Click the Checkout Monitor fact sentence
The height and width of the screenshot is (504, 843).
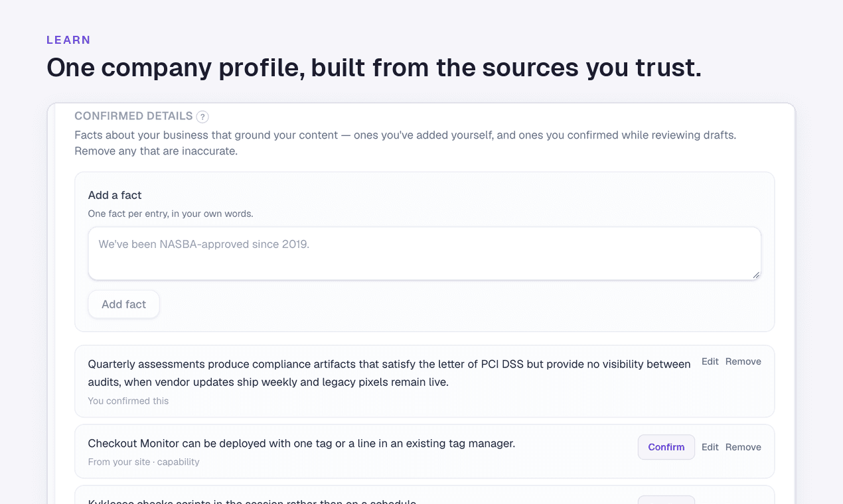pos(301,443)
